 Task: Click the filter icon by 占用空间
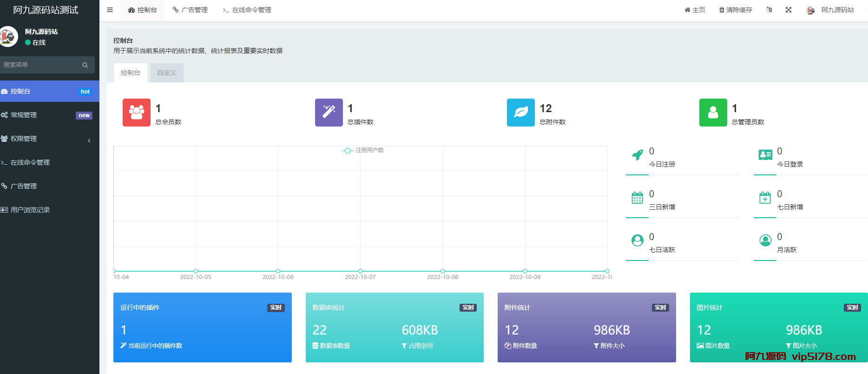click(404, 346)
